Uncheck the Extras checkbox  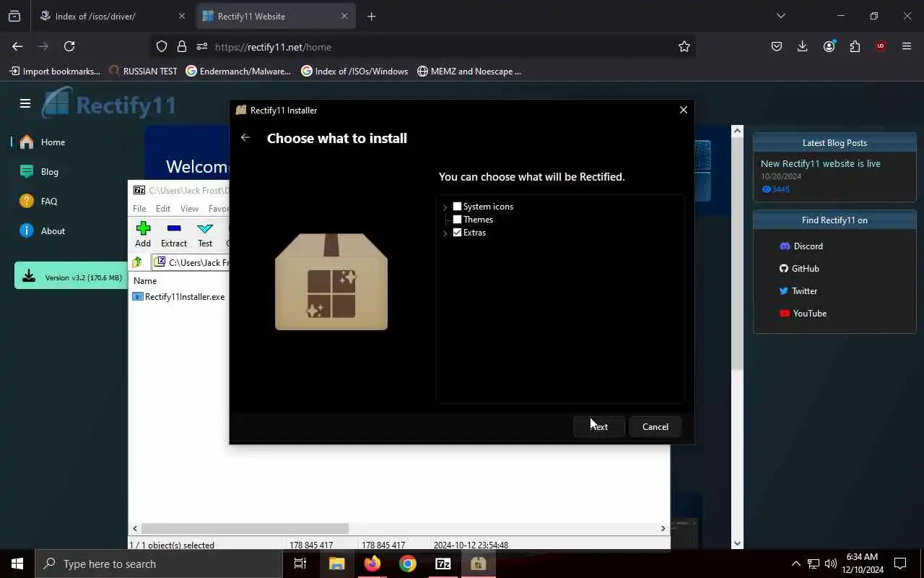pos(457,233)
